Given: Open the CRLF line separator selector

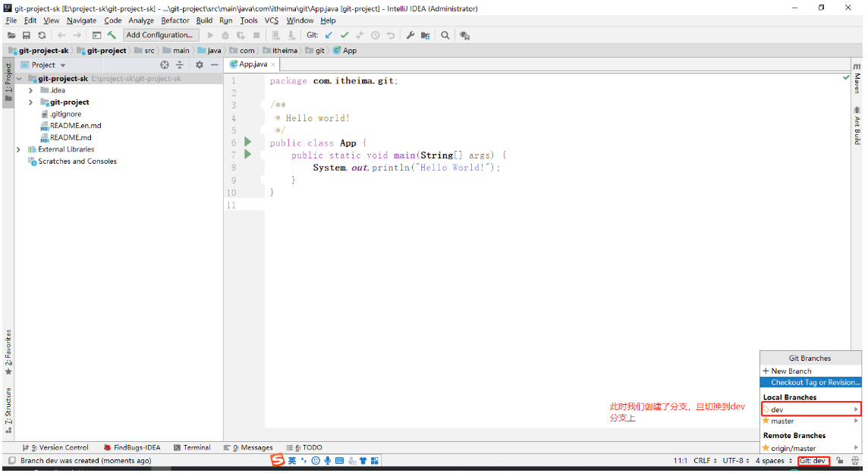Looking at the screenshot, I should (705, 461).
